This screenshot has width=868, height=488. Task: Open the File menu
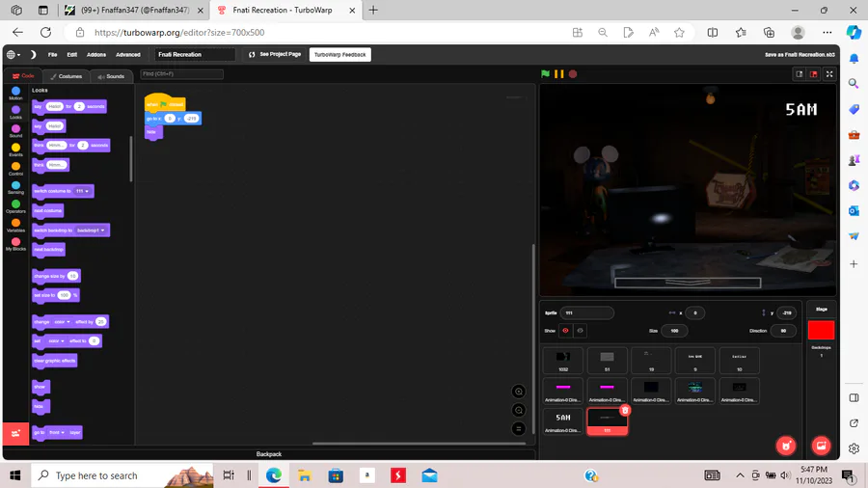(53, 54)
